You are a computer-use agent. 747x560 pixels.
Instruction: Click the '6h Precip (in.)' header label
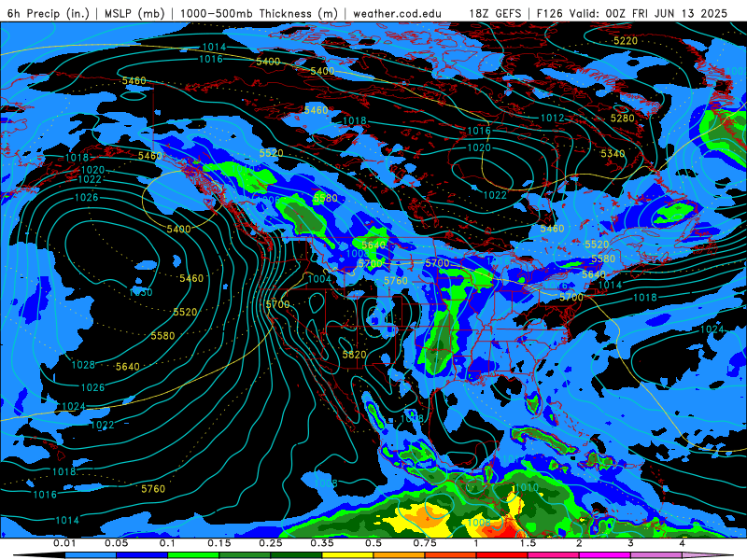coord(49,13)
